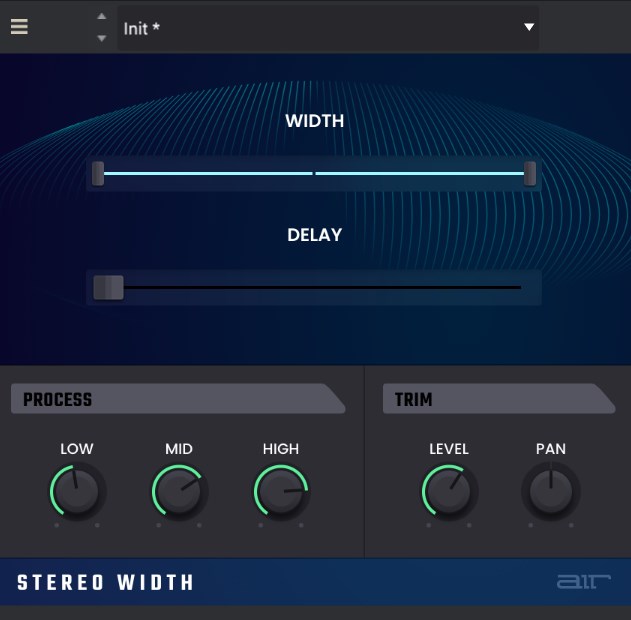Click the Width slider center marker
Image resolution: width=631 pixels, height=620 pixels.
[314, 173]
